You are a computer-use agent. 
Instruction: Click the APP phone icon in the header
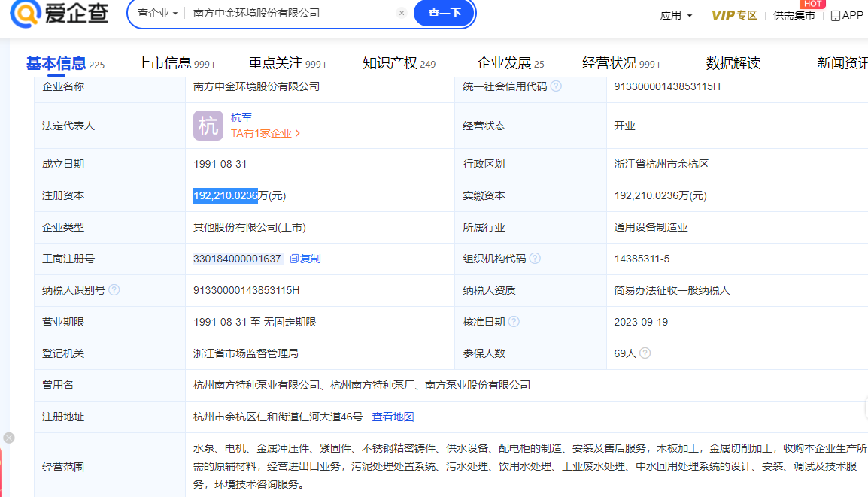836,16
